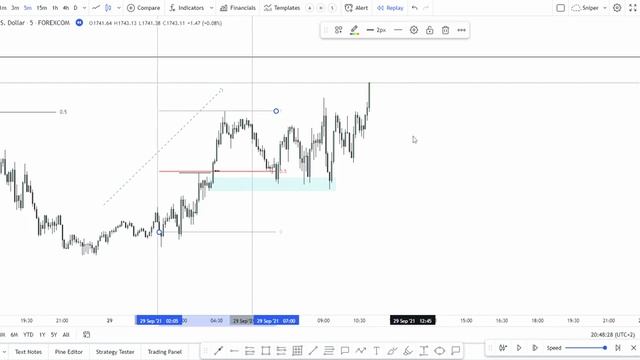Open the timeframe dropdown arrow
This screenshot has height=360, width=640.
84,8
